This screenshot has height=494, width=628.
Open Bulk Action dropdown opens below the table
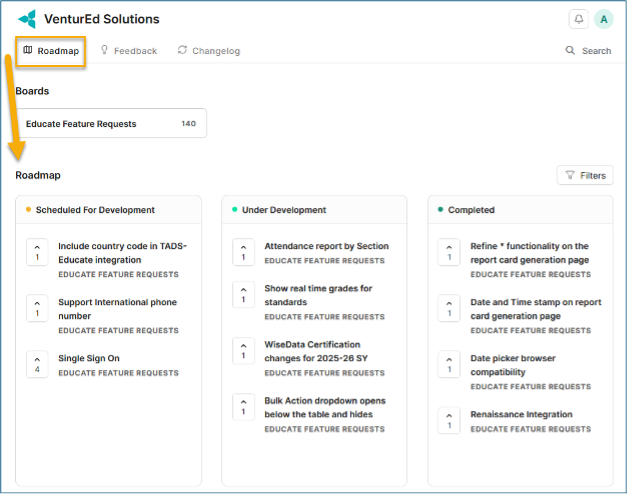pyautogui.click(x=325, y=407)
